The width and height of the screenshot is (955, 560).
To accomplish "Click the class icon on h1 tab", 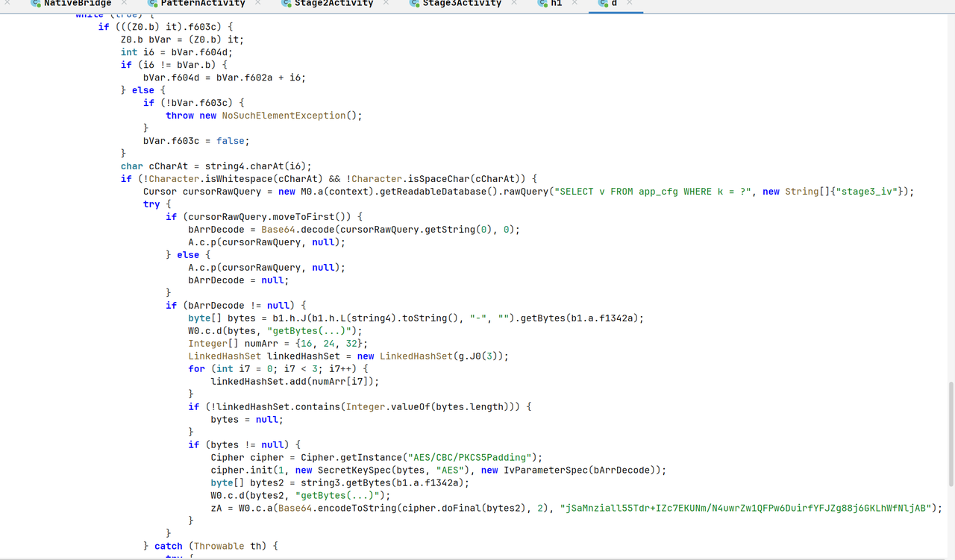I will point(543,3).
